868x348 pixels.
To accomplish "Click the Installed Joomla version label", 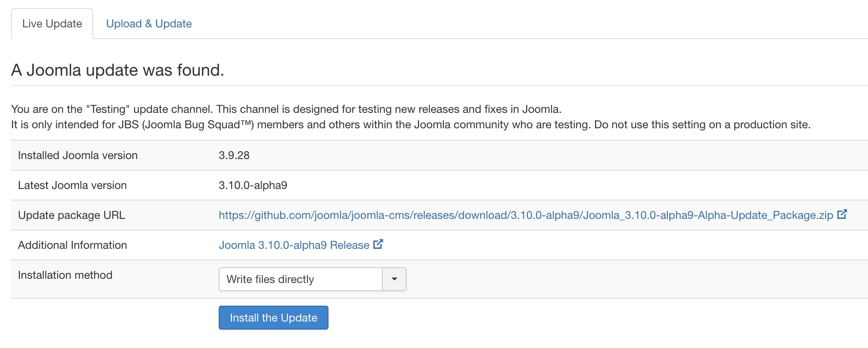I will click(x=78, y=155).
